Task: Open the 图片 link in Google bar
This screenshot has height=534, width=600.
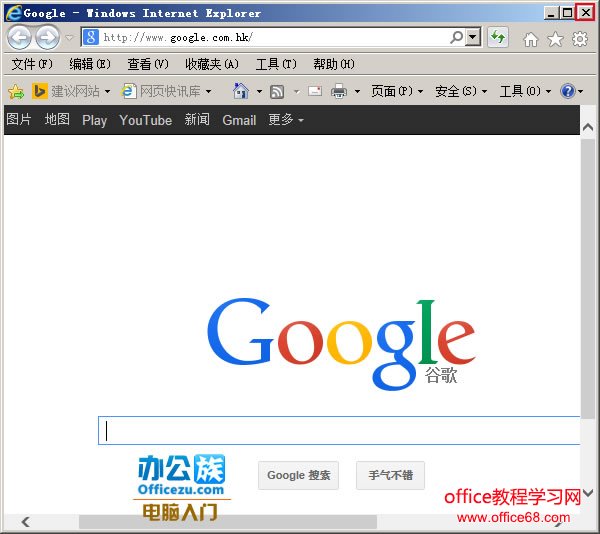Action: tap(18, 119)
